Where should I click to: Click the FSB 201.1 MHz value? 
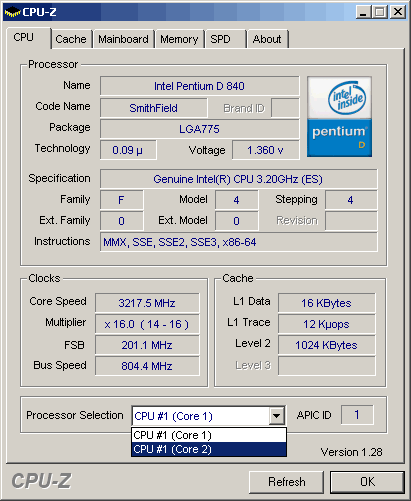[x=147, y=345]
